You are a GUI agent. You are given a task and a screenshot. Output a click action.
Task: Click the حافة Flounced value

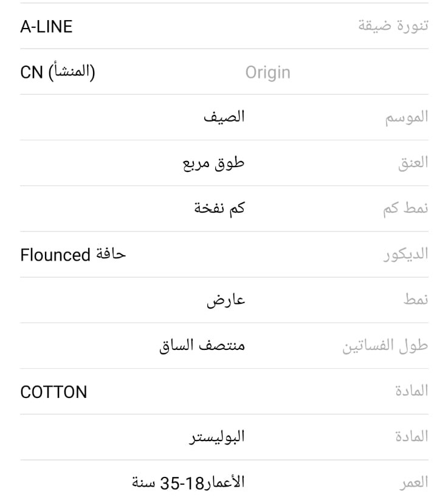73,255
